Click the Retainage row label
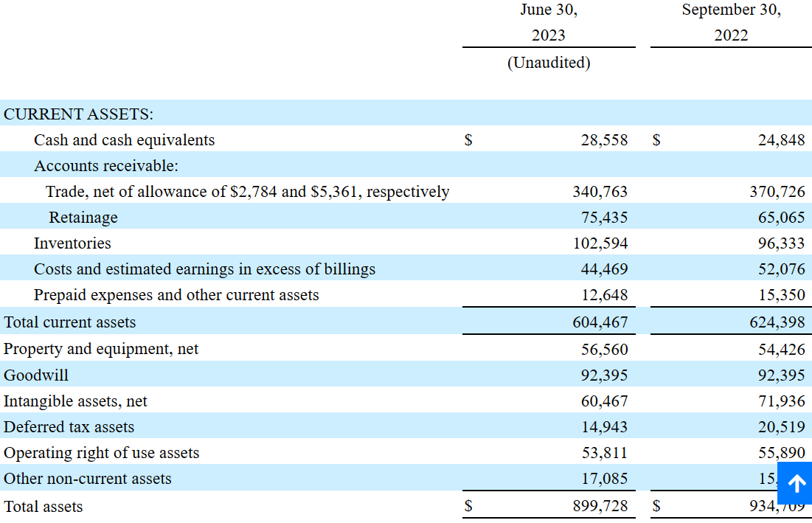 (x=83, y=218)
